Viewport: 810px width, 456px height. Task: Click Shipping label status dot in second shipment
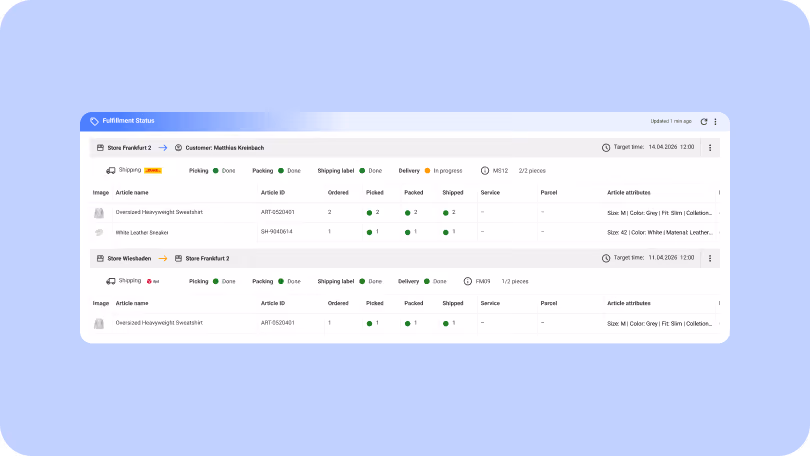pos(362,281)
